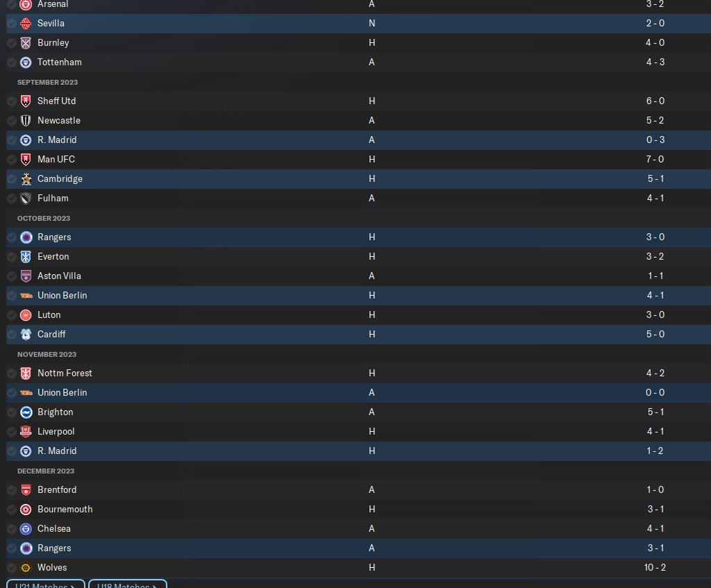Toggle the checkmark beside the Chelsea fixture
This screenshot has width=711, height=588.
(x=12, y=529)
